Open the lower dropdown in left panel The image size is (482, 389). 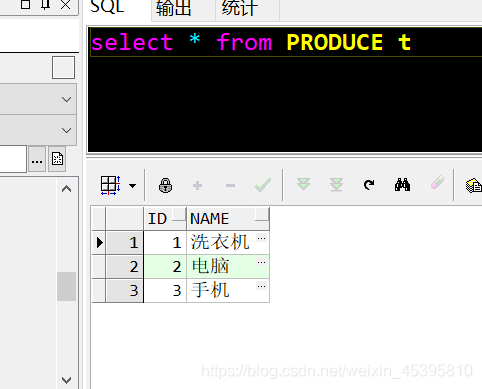(38, 130)
